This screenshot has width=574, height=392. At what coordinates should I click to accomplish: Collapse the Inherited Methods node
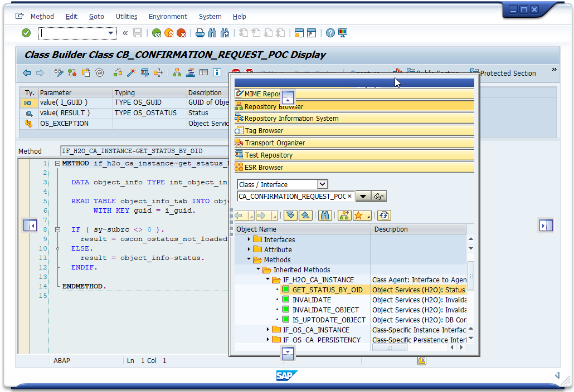pos(259,269)
